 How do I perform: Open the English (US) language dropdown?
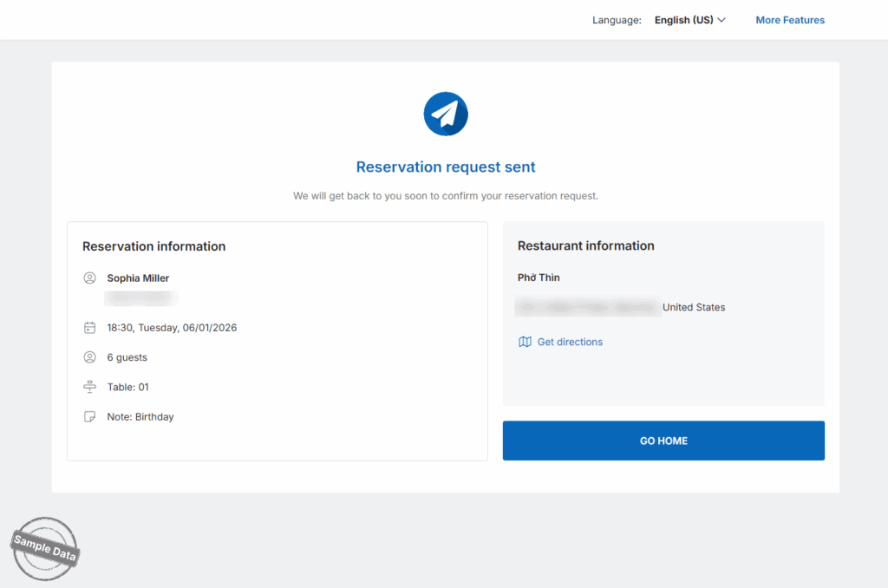[683, 20]
